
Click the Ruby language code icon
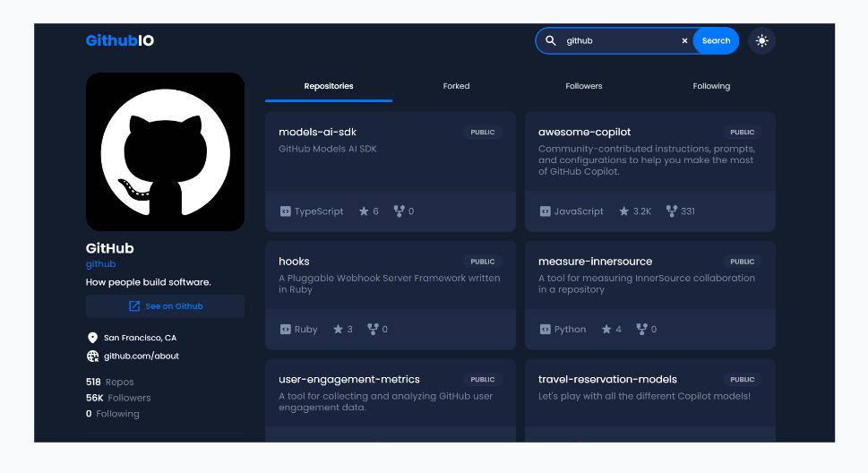point(285,329)
